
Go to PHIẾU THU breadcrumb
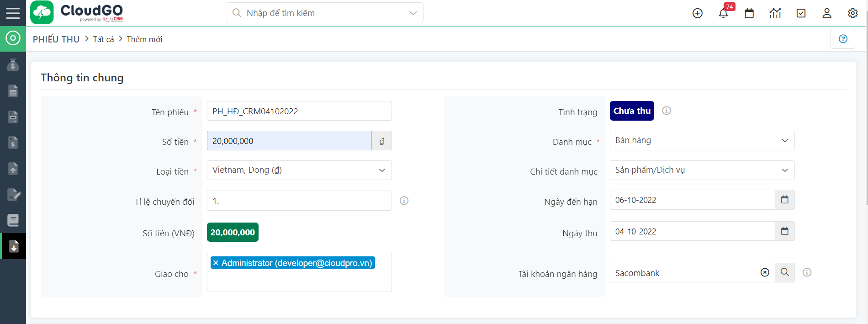pyautogui.click(x=56, y=39)
